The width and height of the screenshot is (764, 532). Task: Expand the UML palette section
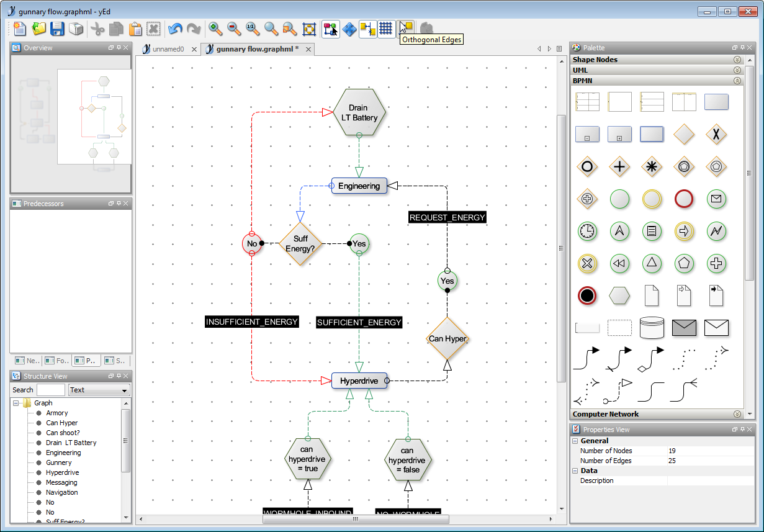pos(737,70)
